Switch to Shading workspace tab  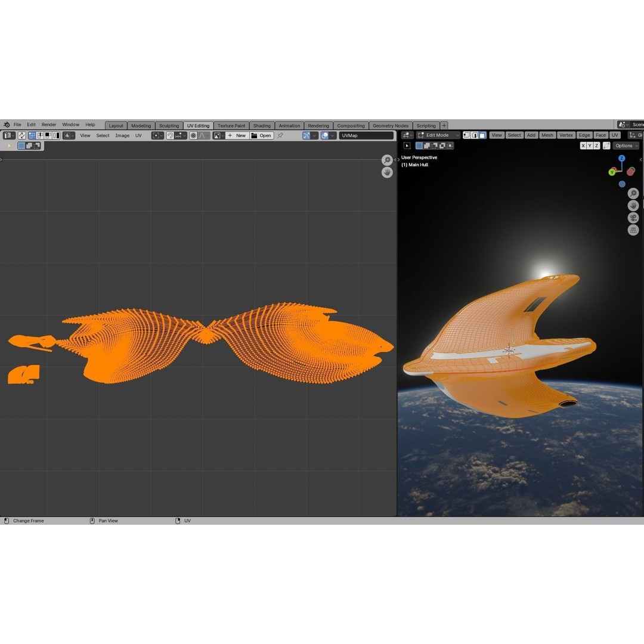262,126
